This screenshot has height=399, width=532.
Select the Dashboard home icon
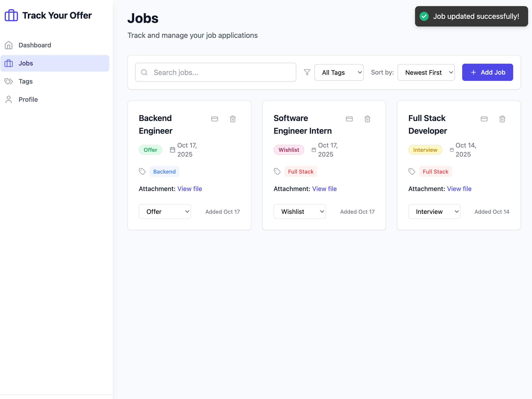(9, 45)
